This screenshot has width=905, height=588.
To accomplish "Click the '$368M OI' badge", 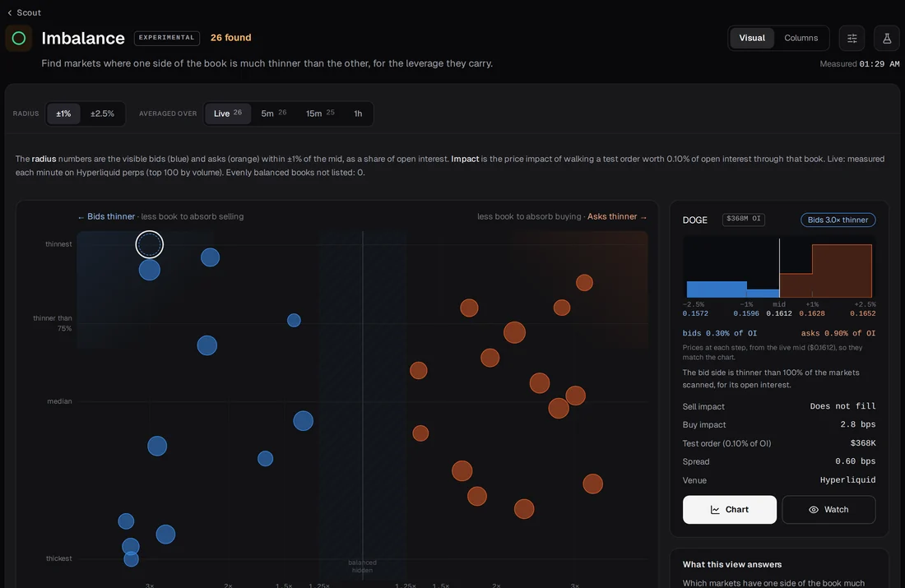I will 744,220.
